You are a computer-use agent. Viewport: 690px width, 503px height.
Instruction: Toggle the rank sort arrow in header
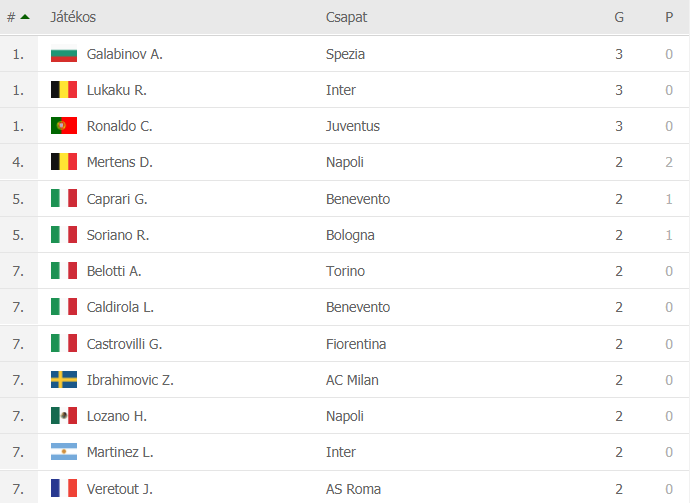25,17
